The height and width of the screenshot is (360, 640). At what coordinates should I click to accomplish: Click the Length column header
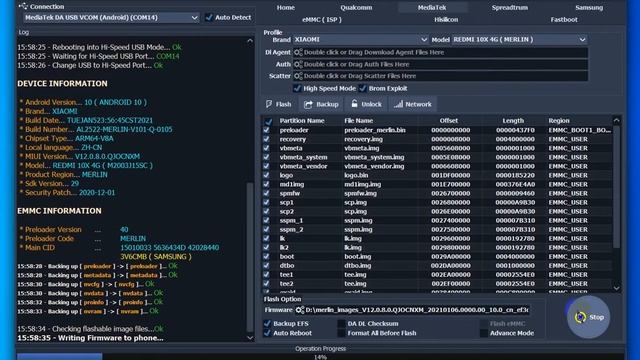tap(513, 121)
